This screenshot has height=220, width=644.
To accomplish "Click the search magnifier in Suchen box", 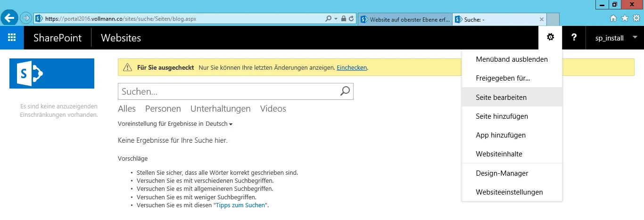I will 345,91.
